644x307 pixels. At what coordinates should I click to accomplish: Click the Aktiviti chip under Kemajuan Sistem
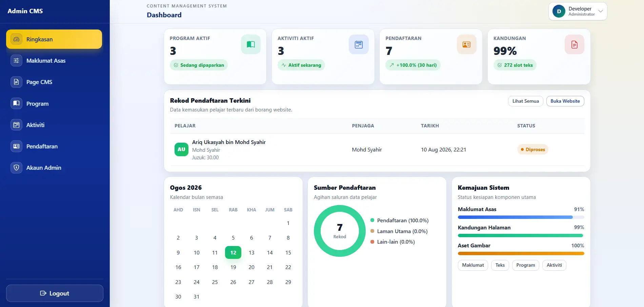pyautogui.click(x=554, y=265)
